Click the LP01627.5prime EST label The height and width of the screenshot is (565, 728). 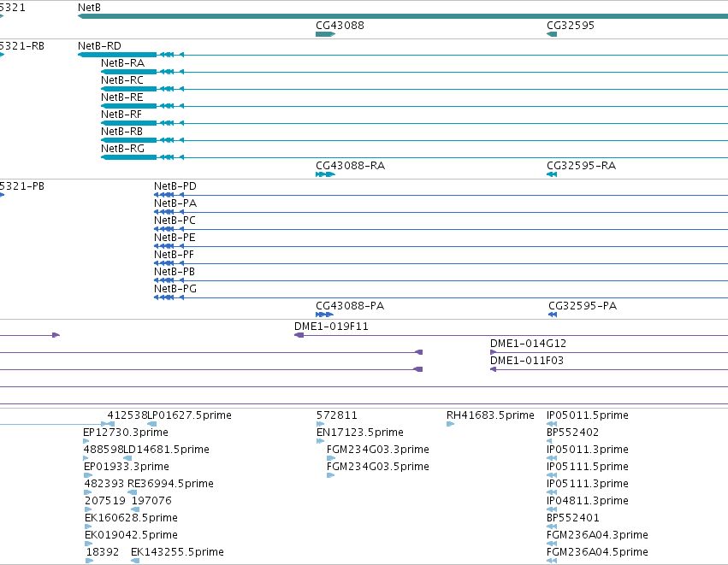pos(189,415)
